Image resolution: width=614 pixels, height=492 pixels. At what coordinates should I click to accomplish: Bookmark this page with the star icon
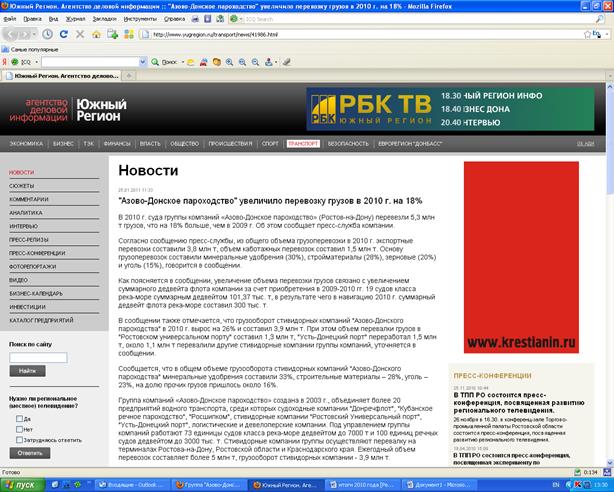point(587,34)
